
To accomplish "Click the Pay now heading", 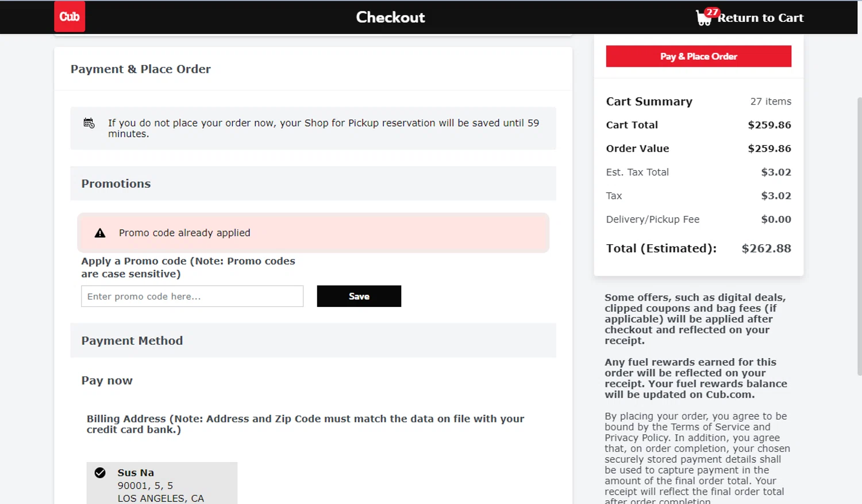I will pyautogui.click(x=107, y=380).
